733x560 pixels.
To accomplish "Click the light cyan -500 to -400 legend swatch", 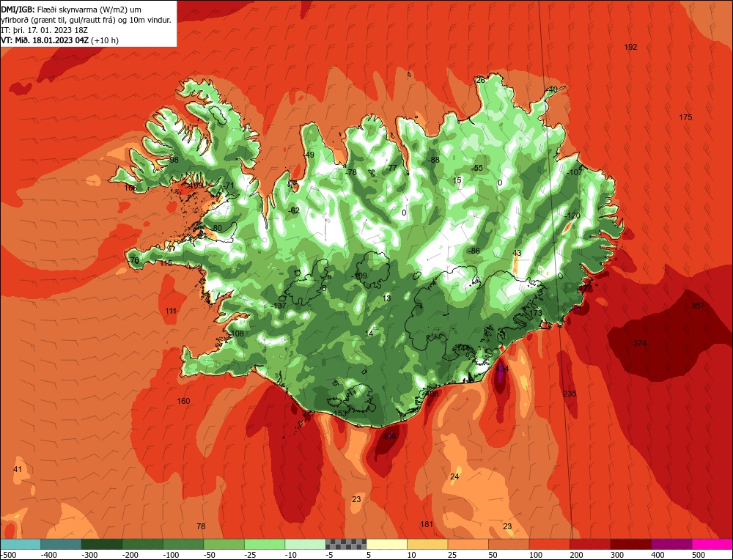I will (x=20, y=544).
